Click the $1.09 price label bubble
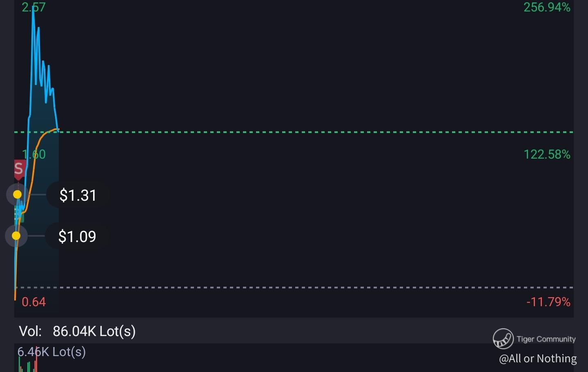Viewport: 588px width, 372px height. [x=77, y=236]
